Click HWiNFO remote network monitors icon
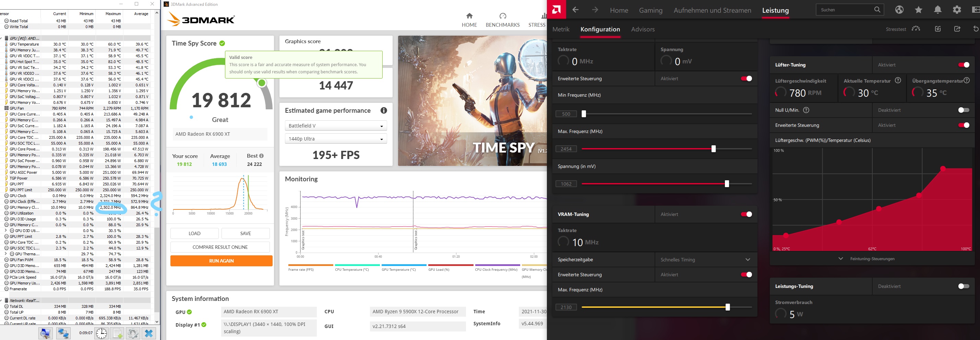The height and width of the screenshot is (340, 980). 63,333
